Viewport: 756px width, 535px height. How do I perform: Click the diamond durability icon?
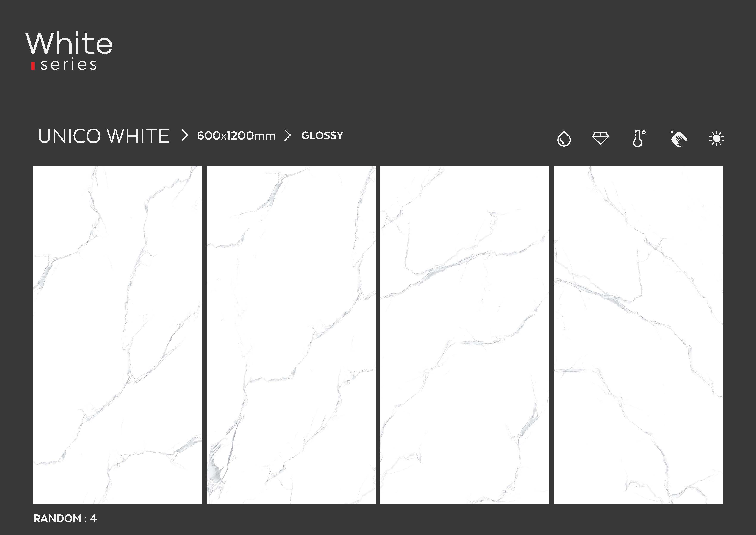(600, 138)
